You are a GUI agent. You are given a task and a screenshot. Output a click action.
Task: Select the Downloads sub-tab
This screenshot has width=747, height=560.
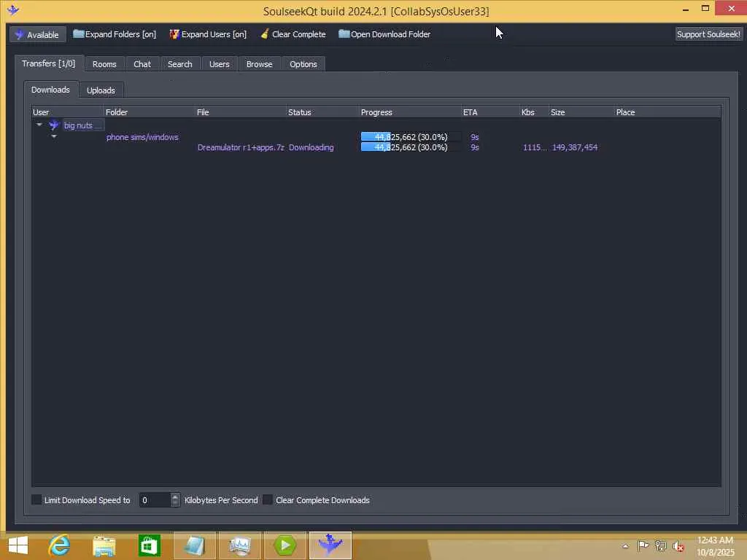pyautogui.click(x=50, y=90)
